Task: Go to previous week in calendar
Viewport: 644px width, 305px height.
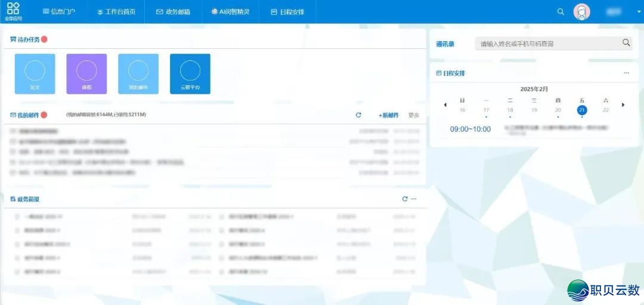Action: 445,105
